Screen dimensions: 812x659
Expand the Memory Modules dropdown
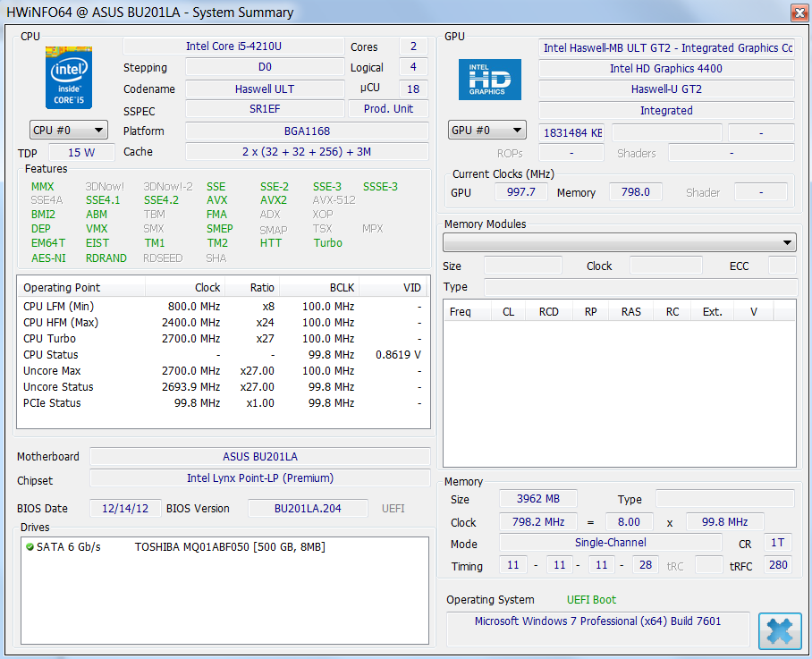[x=620, y=242]
